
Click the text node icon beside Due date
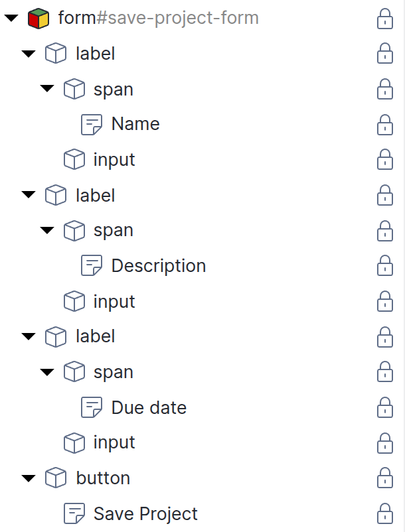[x=92, y=407]
